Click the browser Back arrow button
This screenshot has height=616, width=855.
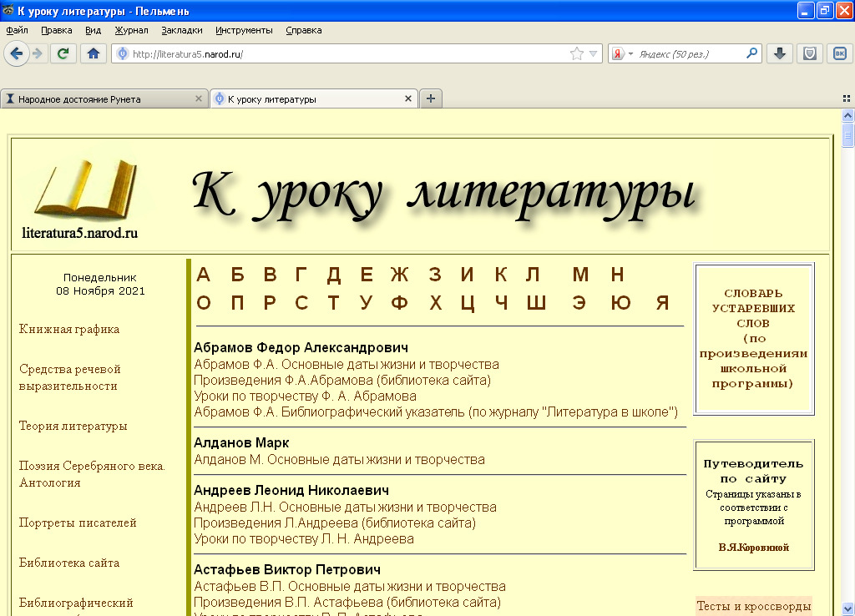16,53
